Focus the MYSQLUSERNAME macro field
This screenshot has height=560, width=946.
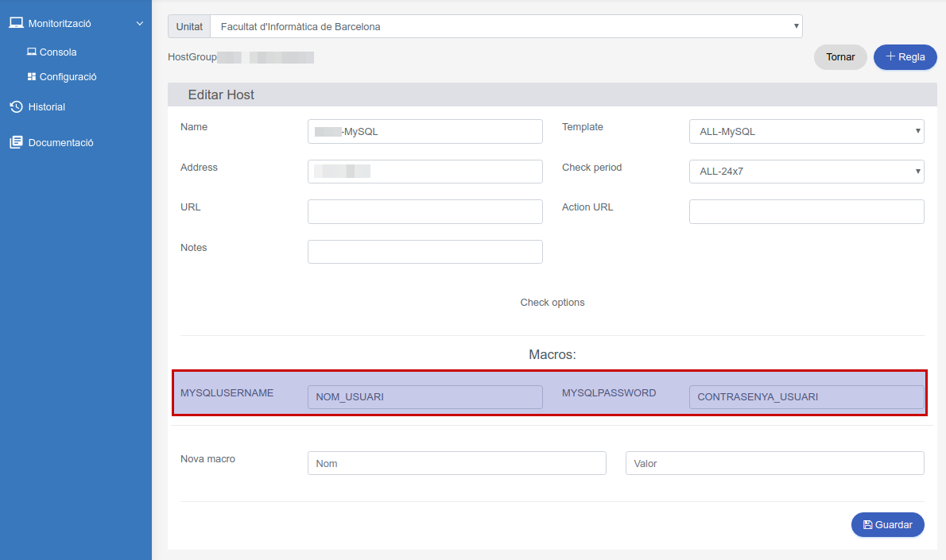425,397
